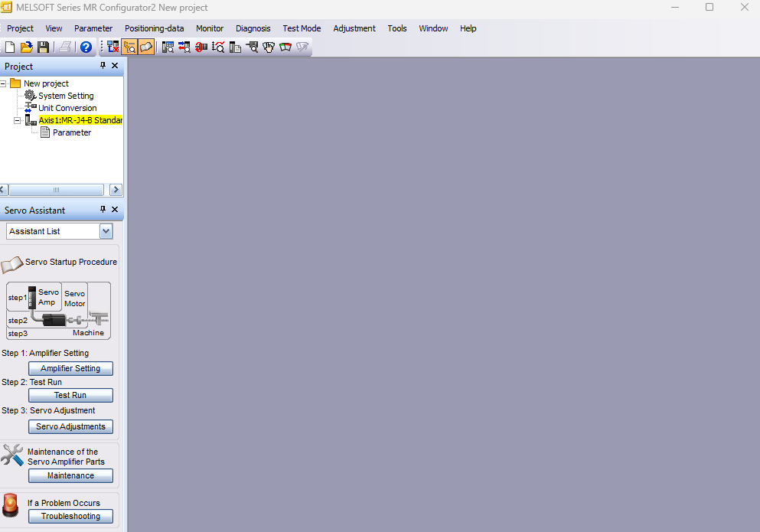This screenshot has width=760, height=532.
Task: Click the Save floppy disk icon
Action: tap(44, 47)
